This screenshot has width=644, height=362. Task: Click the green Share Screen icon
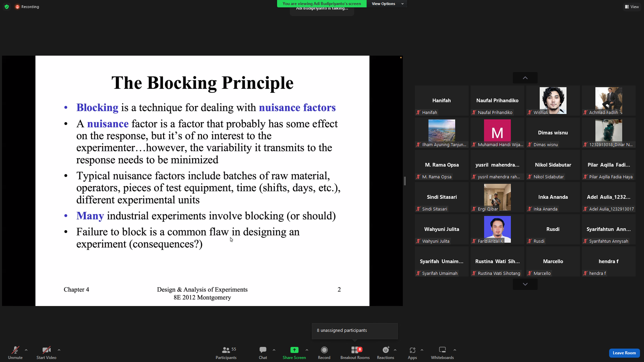coord(294,350)
